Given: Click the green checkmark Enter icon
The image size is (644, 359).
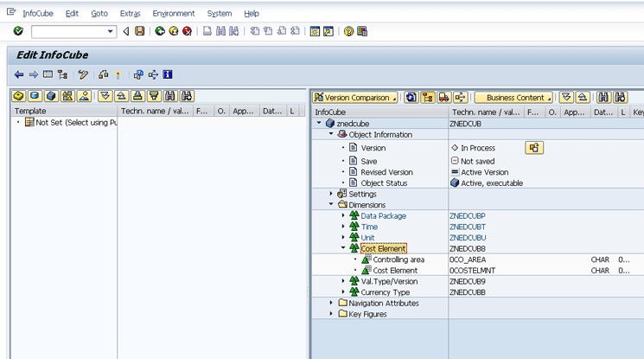Looking at the screenshot, I should coord(18,32).
